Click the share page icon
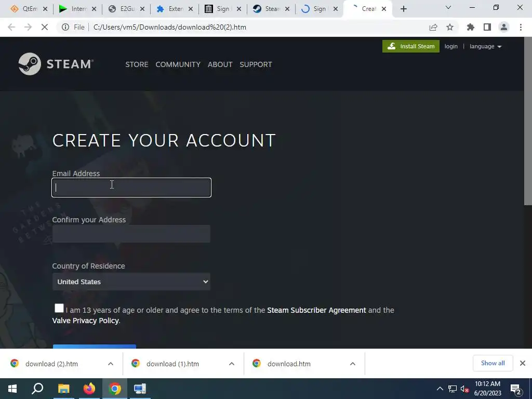The width and height of the screenshot is (532, 399). click(x=433, y=27)
